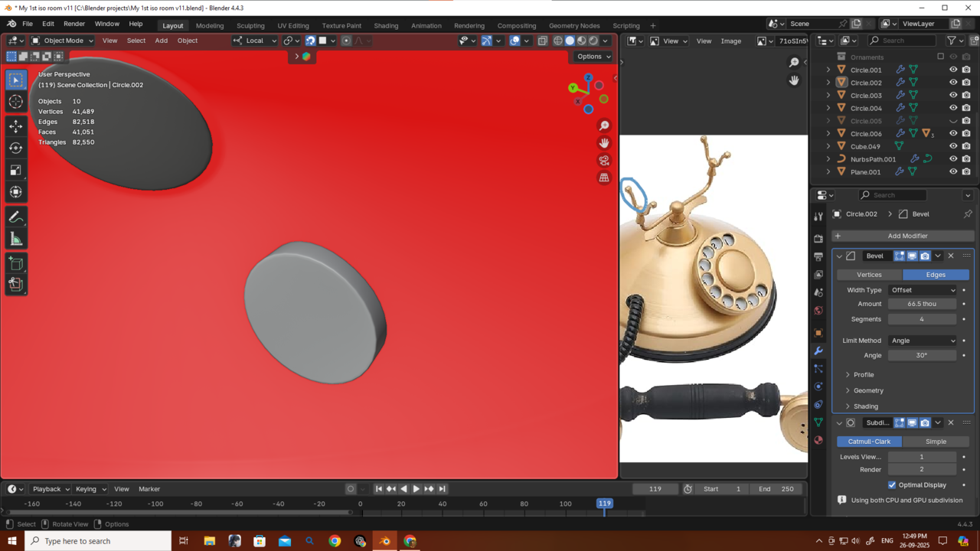Select the Rotate tool
The height and width of the screenshot is (551, 980).
click(x=16, y=148)
